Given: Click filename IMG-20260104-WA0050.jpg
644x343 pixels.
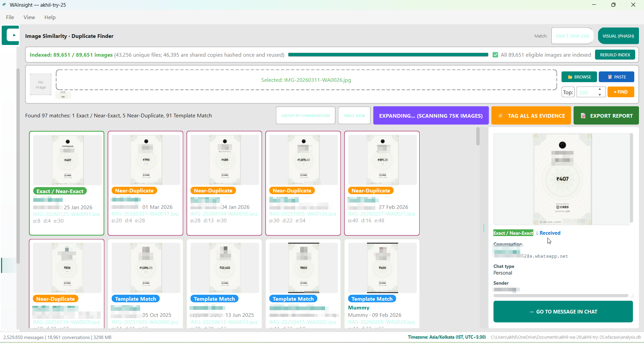Looking at the screenshot, I should click(224, 214).
